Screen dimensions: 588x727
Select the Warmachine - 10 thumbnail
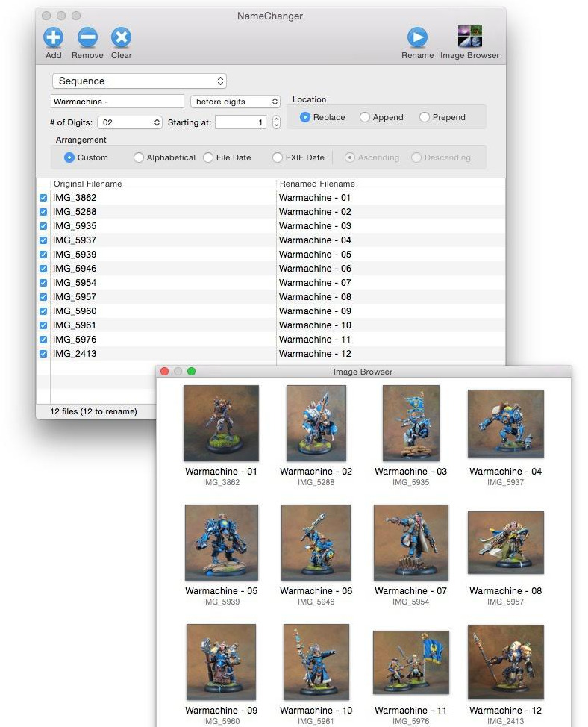pyautogui.click(x=316, y=662)
